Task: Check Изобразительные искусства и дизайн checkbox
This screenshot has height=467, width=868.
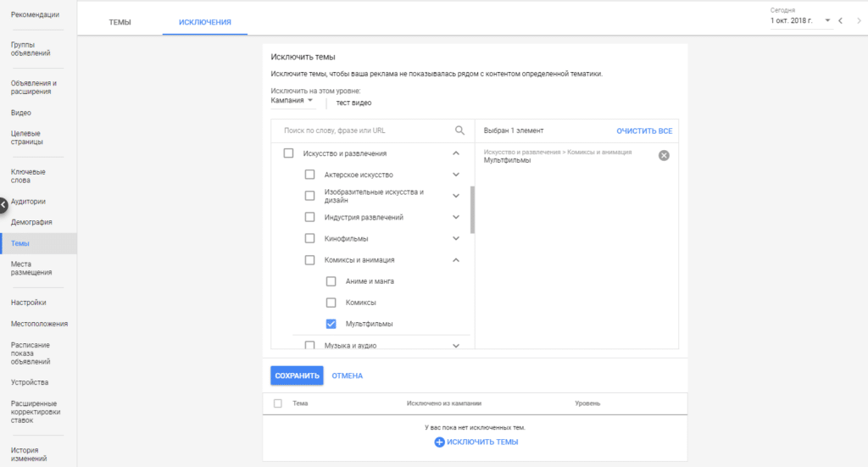Action: click(x=309, y=196)
